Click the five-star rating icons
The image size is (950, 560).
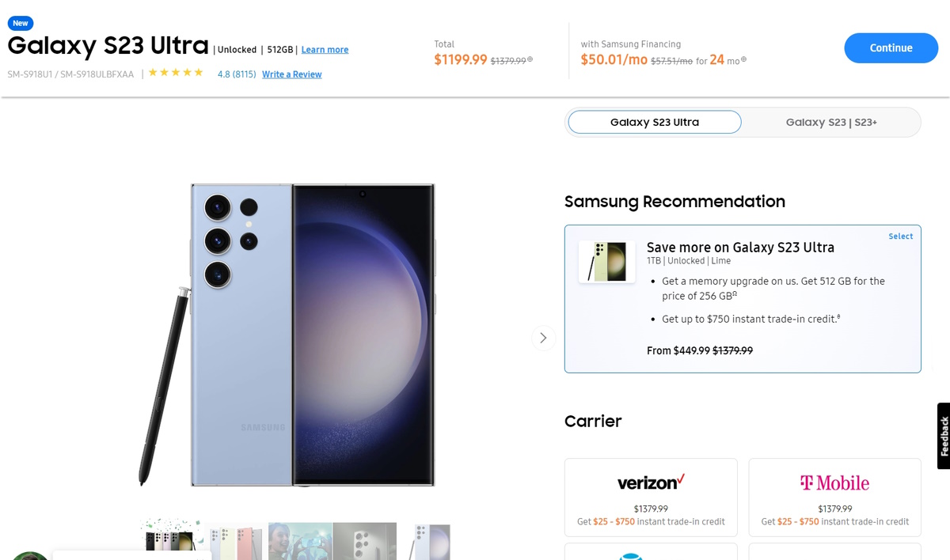176,73
